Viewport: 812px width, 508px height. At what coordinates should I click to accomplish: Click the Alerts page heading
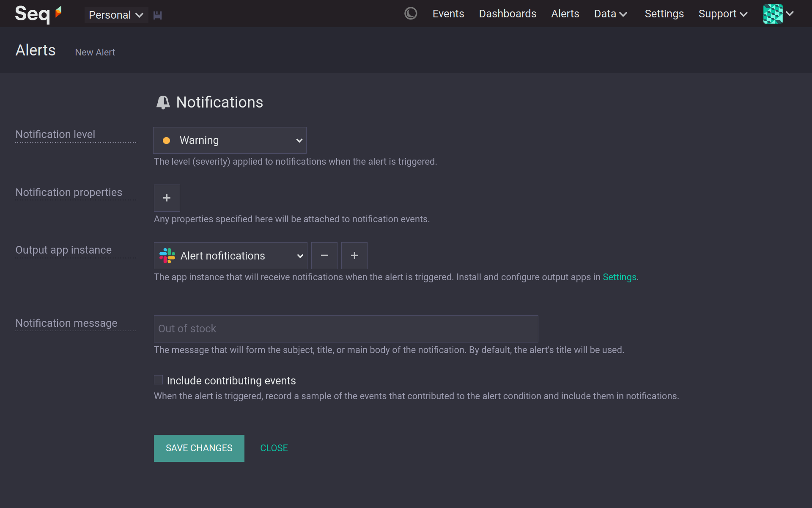tap(36, 50)
